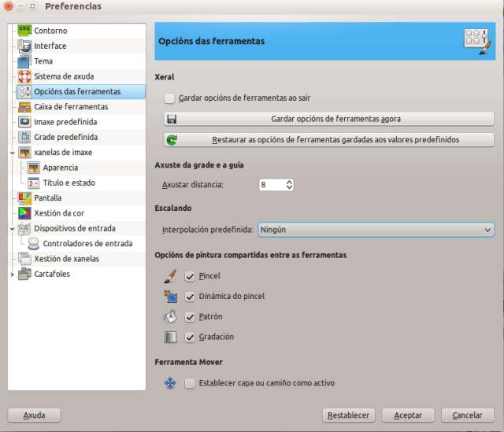Select Xestión de xanelas in sidebar
Screen dimensions: 504x432
66,259
